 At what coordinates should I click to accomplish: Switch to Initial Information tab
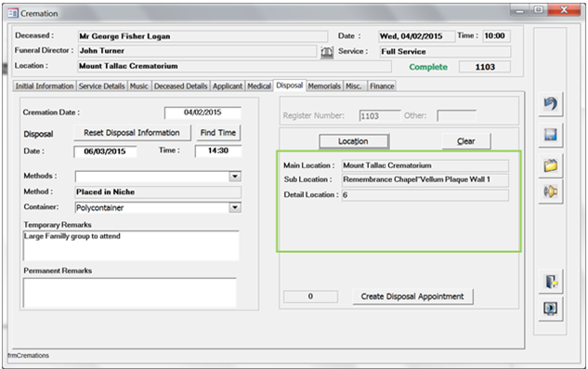45,86
